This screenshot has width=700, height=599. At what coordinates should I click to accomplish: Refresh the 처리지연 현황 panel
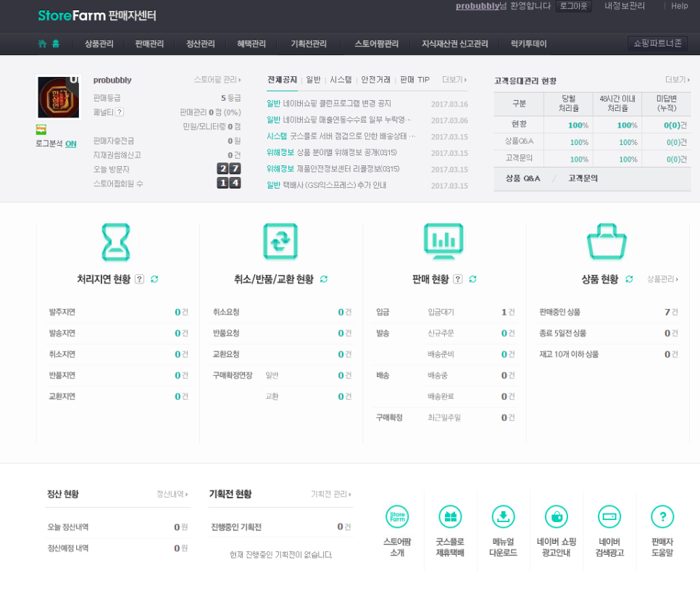pyautogui.click(x=154, y=279)
